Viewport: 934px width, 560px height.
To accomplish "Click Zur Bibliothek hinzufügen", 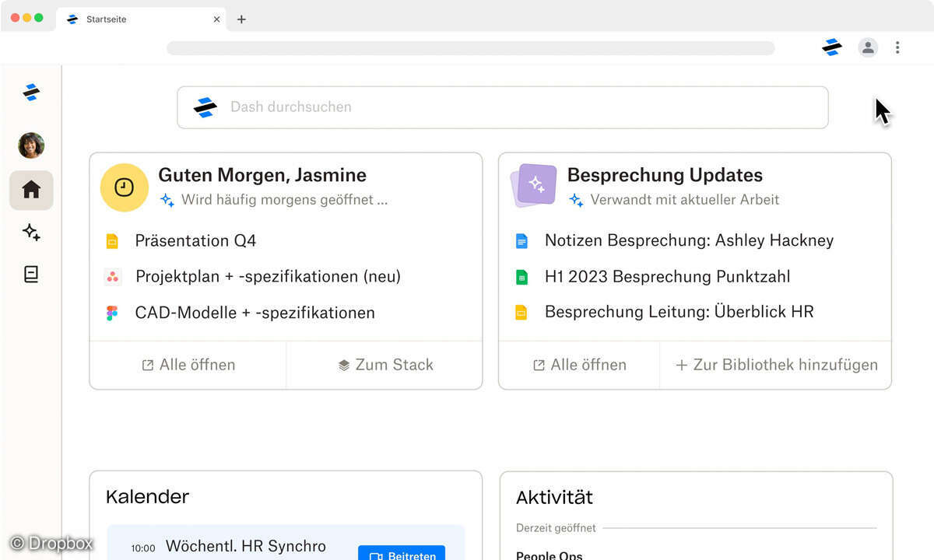I will [x=776, y=365].
